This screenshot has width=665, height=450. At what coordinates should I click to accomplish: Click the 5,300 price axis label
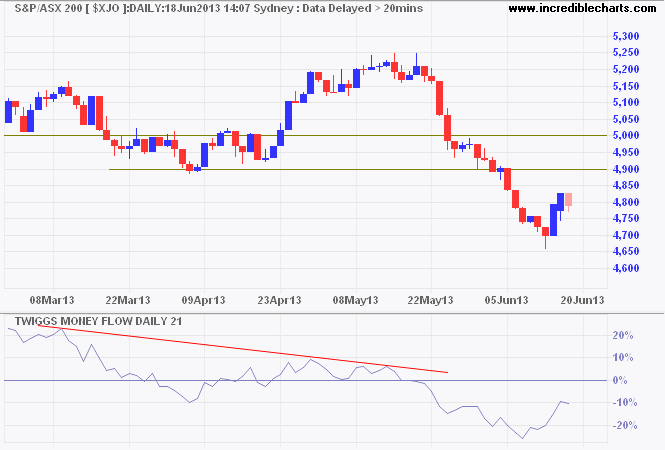(x=626, y=36)
